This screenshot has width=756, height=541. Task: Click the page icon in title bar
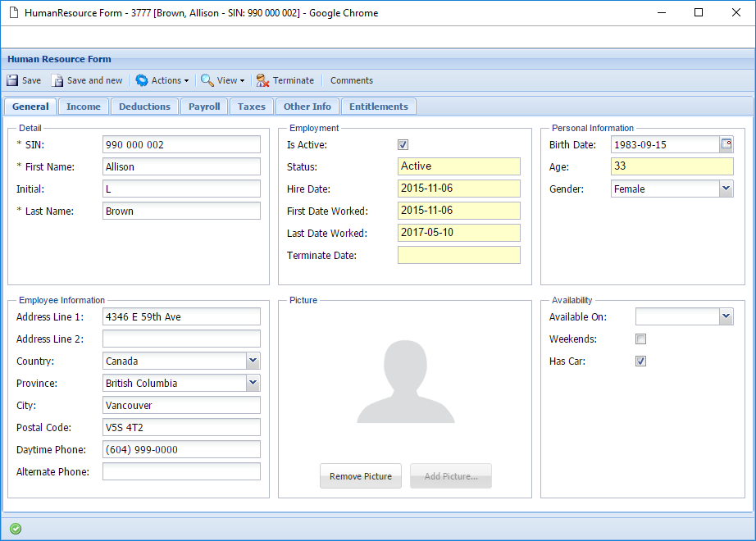point(13,13)
